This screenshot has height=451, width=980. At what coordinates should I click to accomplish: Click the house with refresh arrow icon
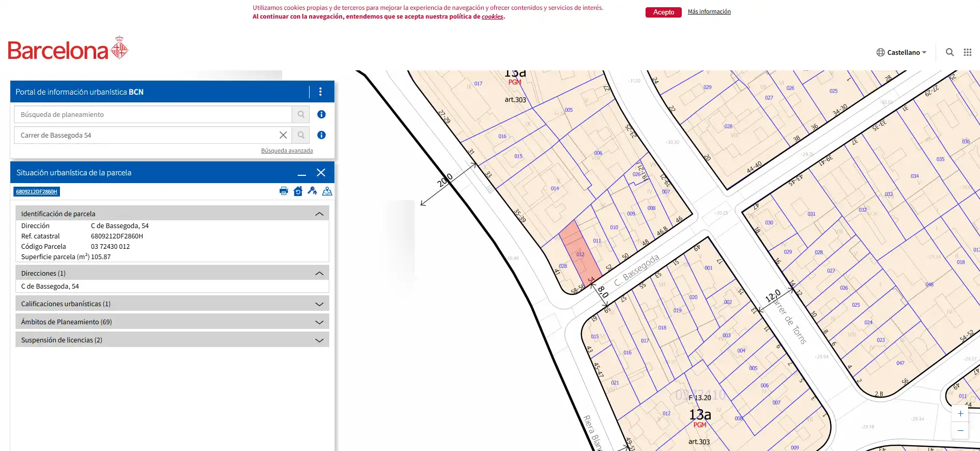tap(298, 191)
